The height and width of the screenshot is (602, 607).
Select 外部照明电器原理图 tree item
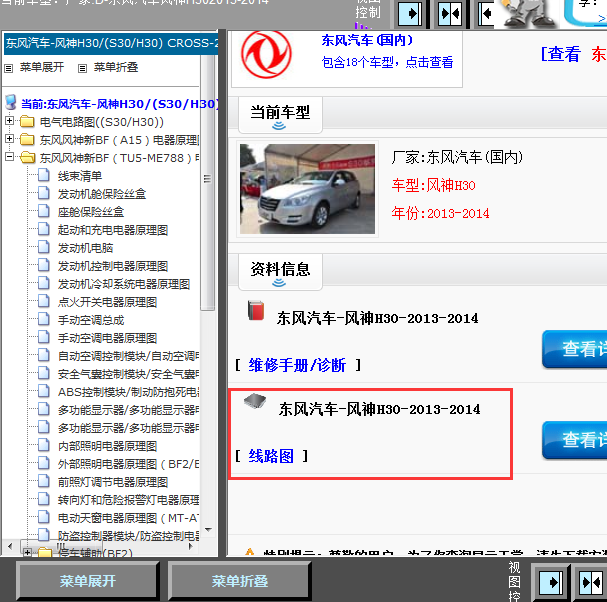[x=128, y=464]
